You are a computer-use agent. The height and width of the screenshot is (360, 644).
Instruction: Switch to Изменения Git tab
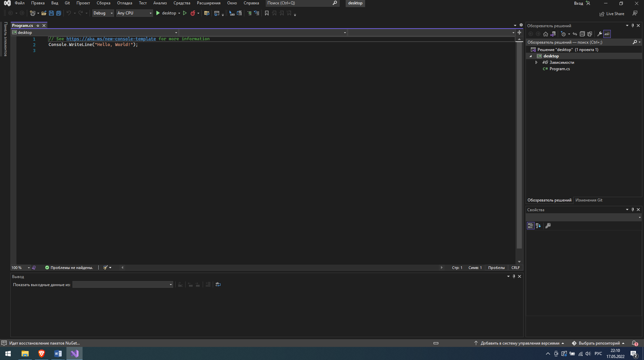point(589,200)
